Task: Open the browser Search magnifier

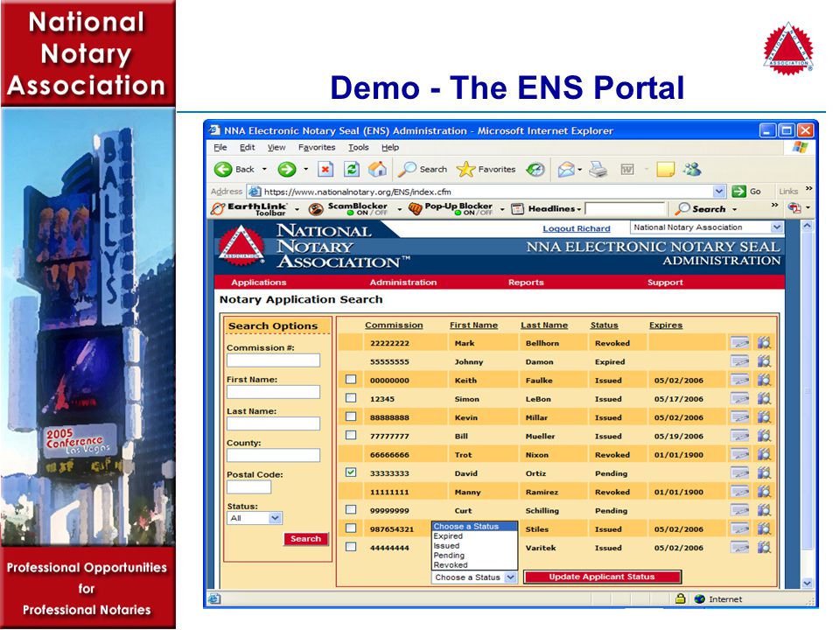Action: click(x=407, y=169)
